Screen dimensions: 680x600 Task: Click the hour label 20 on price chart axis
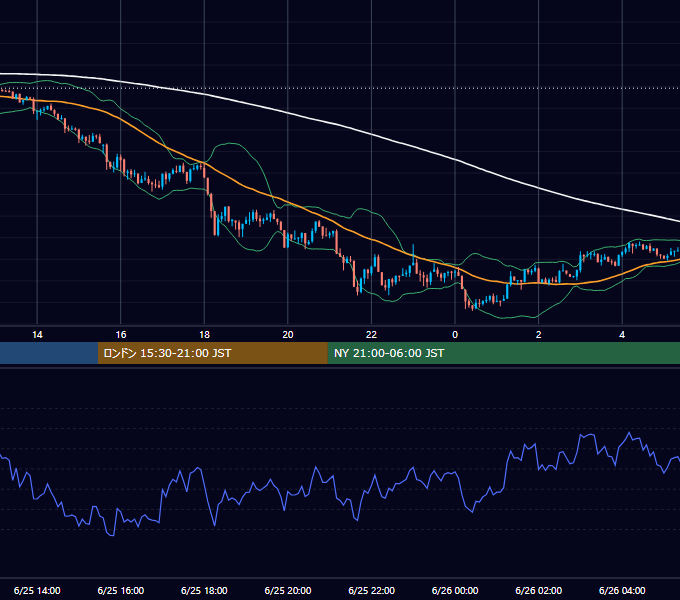point(288,335)
